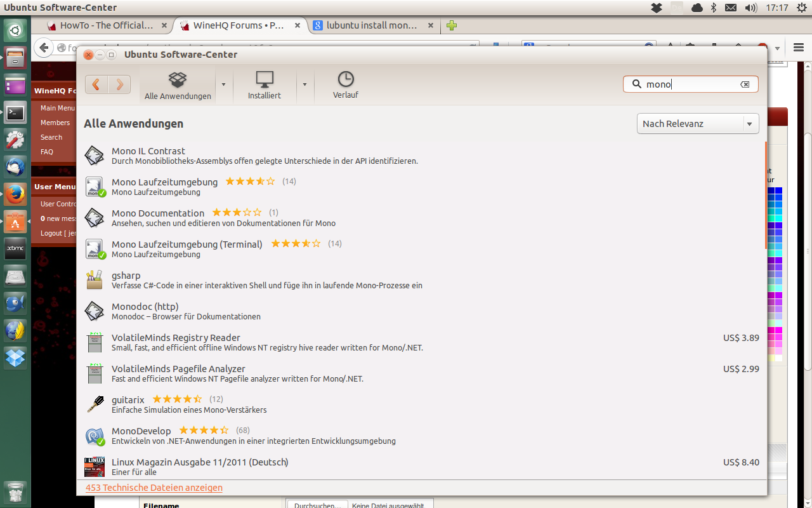Select the 'gsharp' entry title
The width and height of the screenshot is (812, 508).
coord(126,276)
